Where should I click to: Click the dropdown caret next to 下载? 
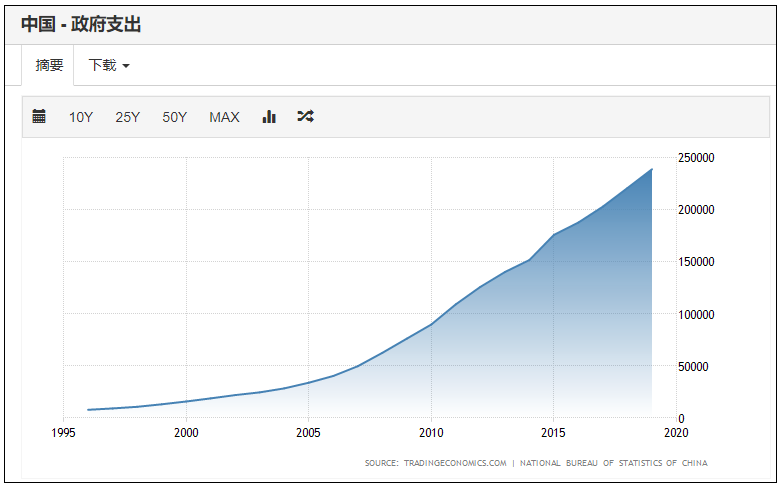[126, 66]
